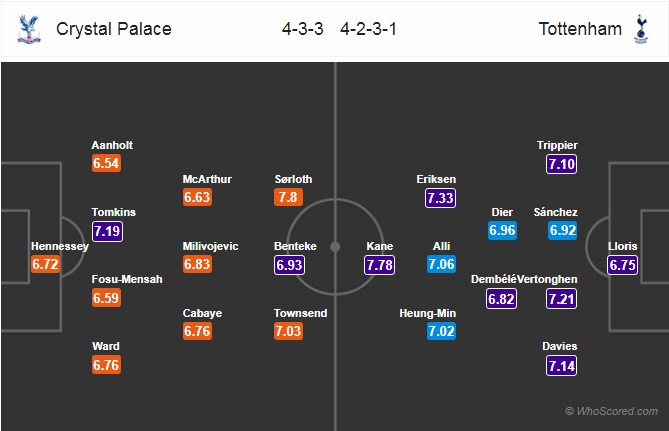Screen dimensions: 669x431
Task: Select Sørloth's 7.8 rating badge
Action: click(x=288, y=197)
